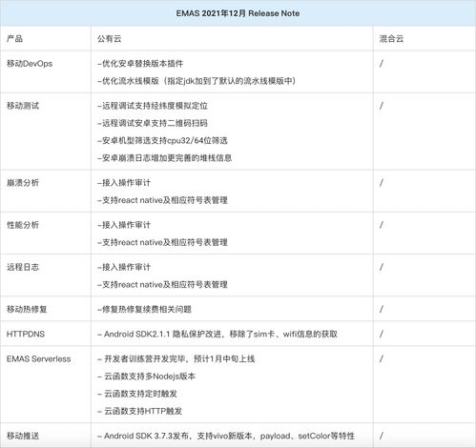The image size is (476, 448).
Task: Click '–接入操作审计' in 性能分析 row
Action: pyautogui.click(x=124, y=225)
